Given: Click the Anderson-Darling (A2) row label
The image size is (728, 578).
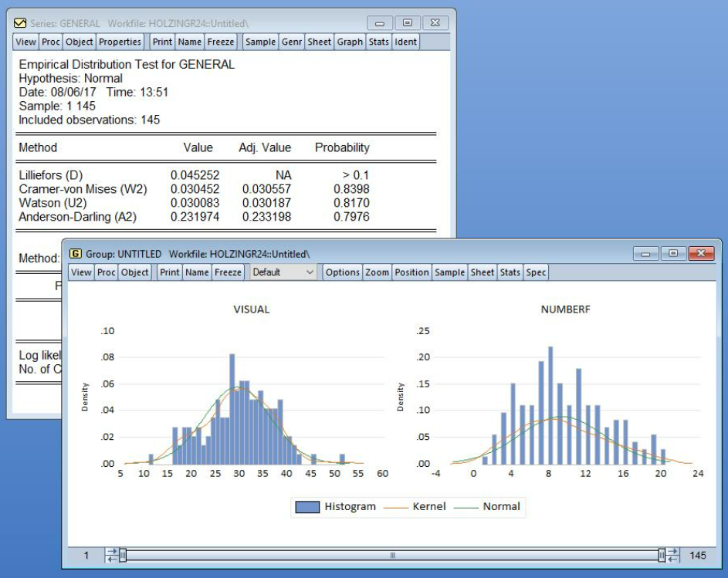Looking at the screenshot, I should click(77, 217).
